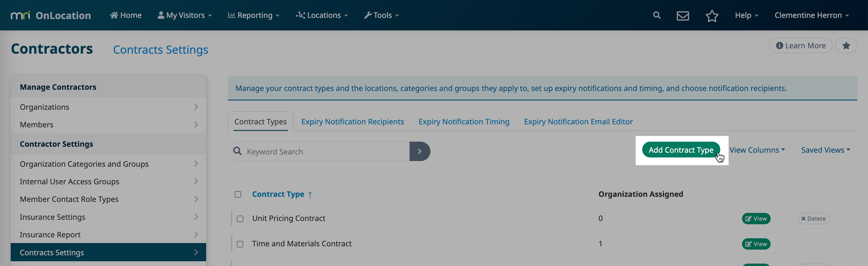Open Insurance Report in the sidebar
This screenshot has height=266, width=868.
(108, 234)
